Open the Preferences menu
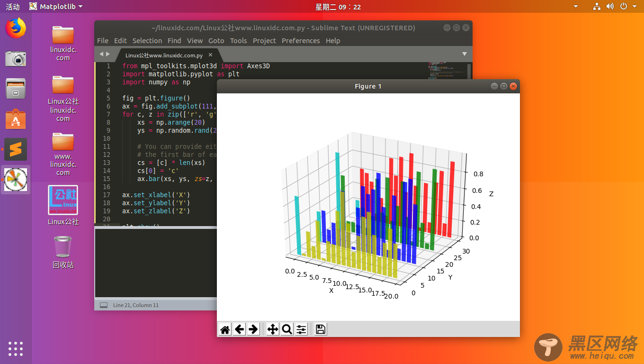This screenshot has width=644, height=364. tap(301, 41)
